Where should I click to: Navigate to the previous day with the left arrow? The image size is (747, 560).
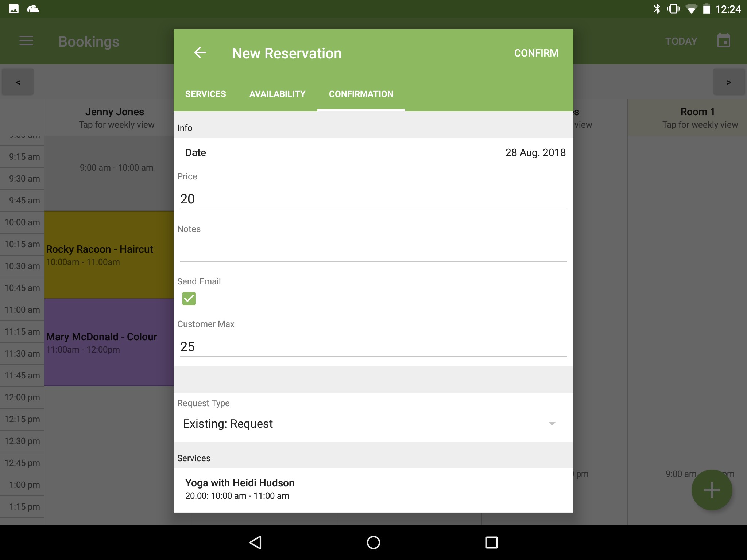click(x=17, y=82)
